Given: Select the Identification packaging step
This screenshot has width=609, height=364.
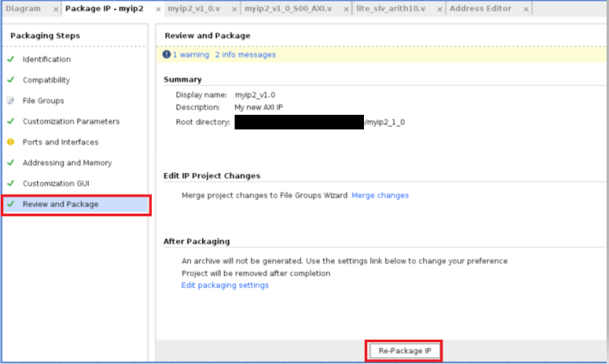Looking at the screenshot, I should click(x=46, y=59).
